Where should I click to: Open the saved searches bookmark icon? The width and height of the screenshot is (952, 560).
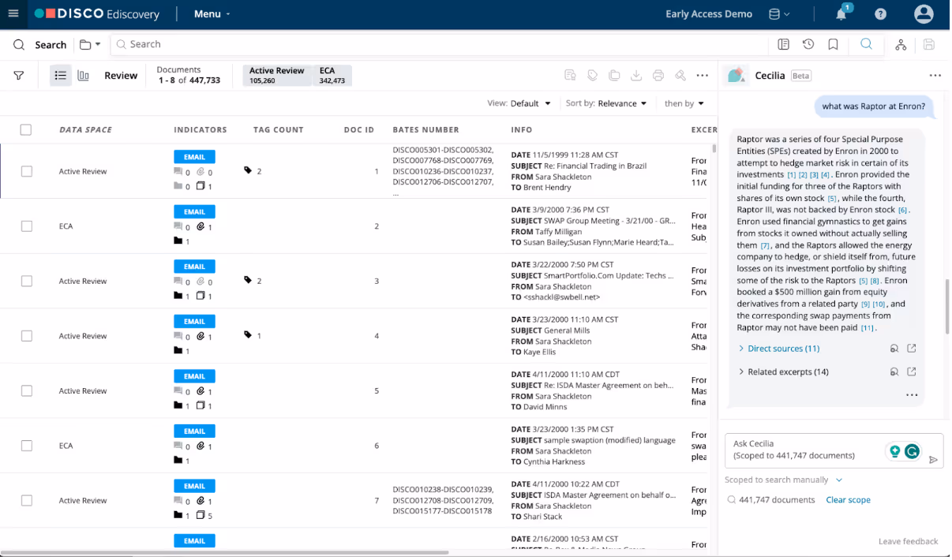click(x=833, y=45)
